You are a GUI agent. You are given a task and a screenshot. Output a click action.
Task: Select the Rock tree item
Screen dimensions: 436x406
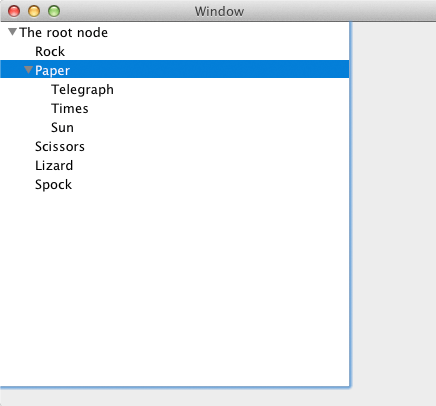point(50,52)
